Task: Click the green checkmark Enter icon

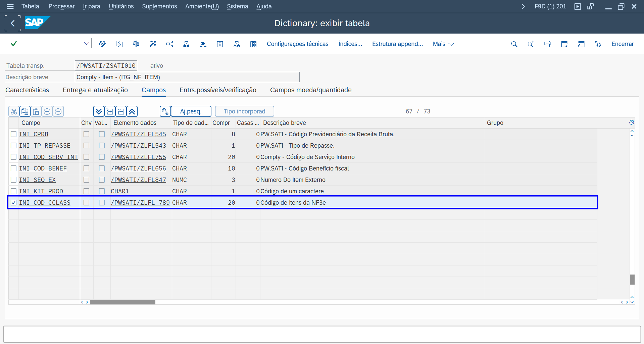Action: (14, 44)
